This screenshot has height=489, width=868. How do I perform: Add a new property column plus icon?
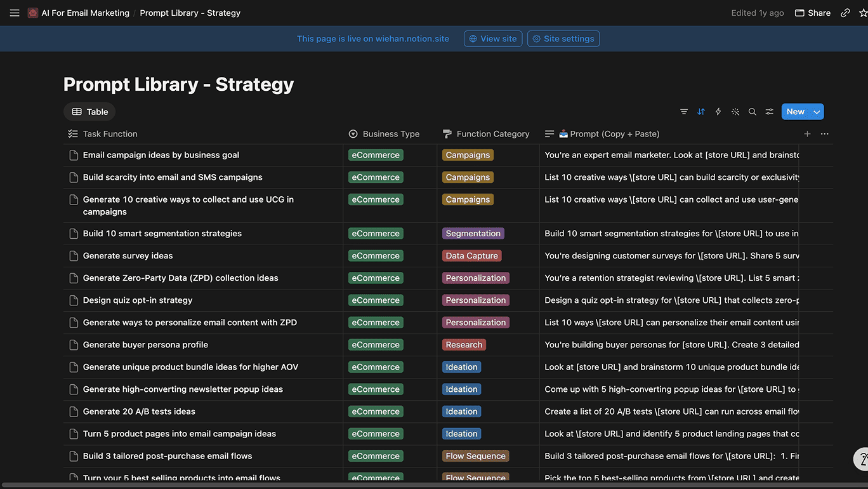[x=807, y=134]
